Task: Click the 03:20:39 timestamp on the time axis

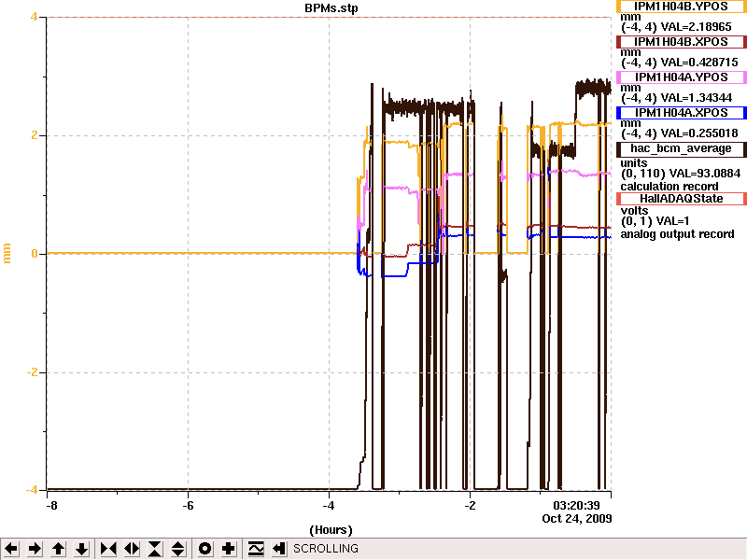Action: tap(576, 506)
